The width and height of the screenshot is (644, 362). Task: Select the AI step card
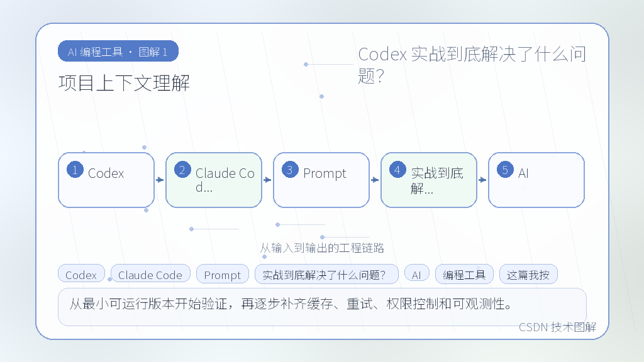[x=536, y=180]
